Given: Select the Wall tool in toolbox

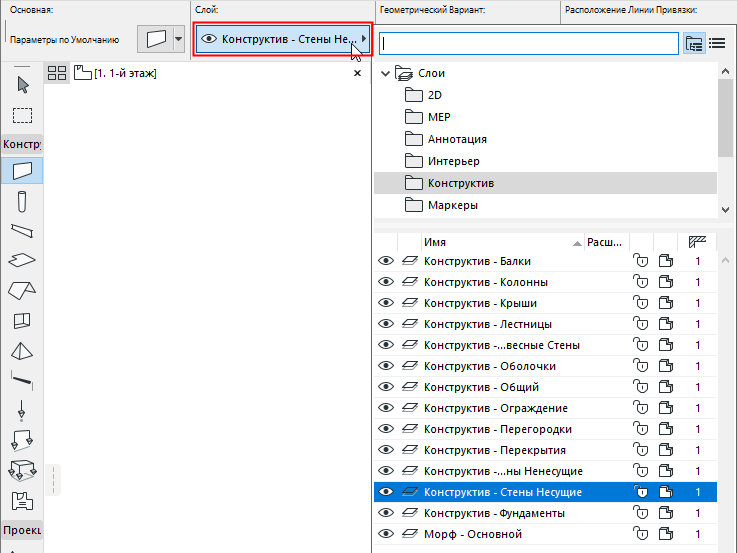Looking at the screenshot, I should (22, 171).
